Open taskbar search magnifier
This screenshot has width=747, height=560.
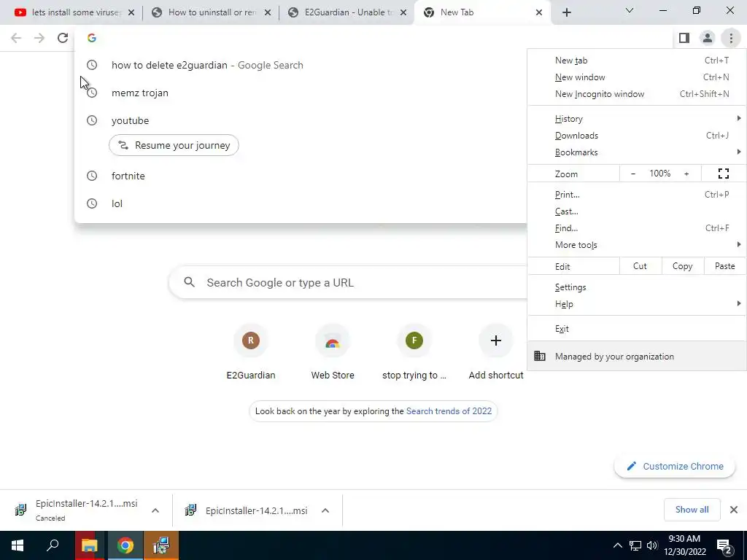coord(53,545)
